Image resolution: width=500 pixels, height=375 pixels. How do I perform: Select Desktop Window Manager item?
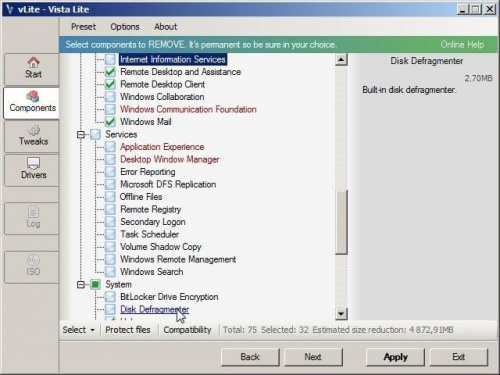click(x=170, y=159)
